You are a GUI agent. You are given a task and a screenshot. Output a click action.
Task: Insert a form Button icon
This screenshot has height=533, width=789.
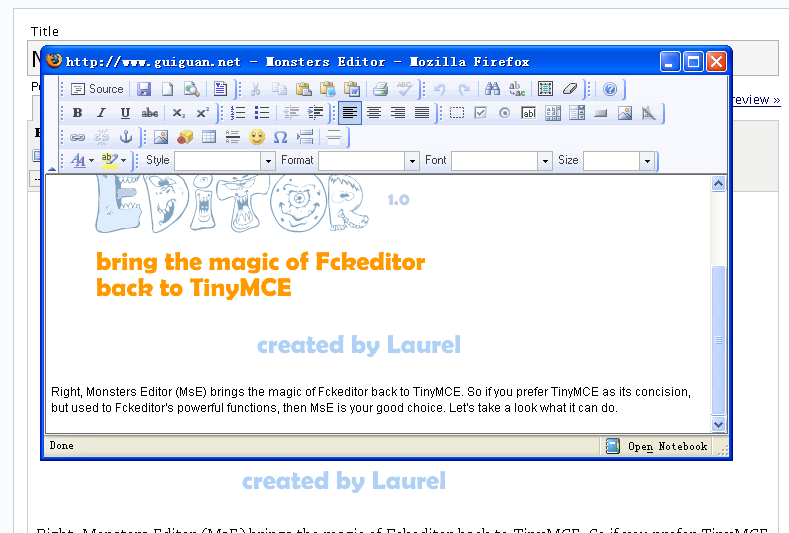coord(600,113)
